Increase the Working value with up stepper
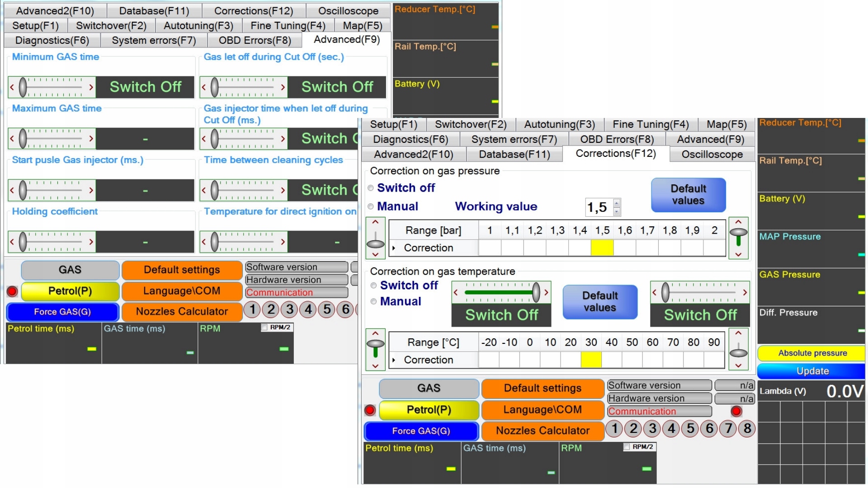Screen dimensions: 868x488 [617, 202]
